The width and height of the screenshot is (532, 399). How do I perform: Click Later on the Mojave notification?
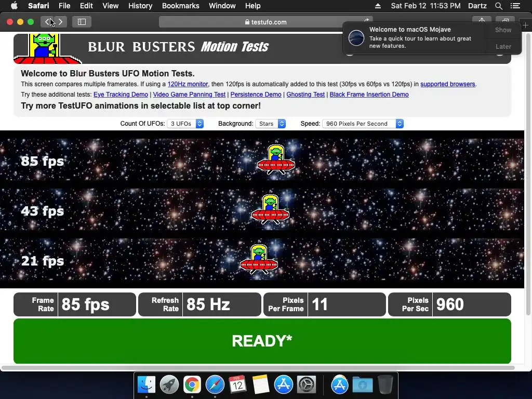pyautogui.click(x=503, y=46)
